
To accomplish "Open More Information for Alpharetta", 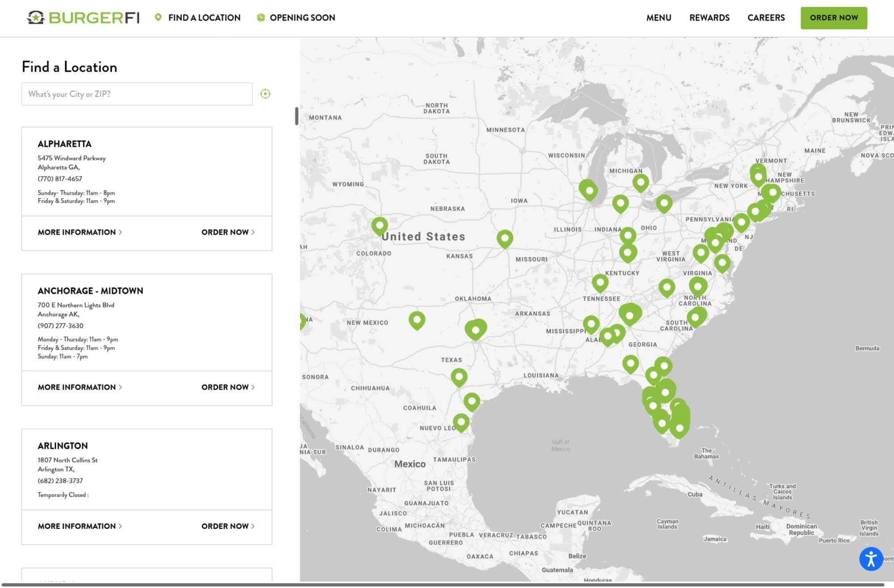I will [x=80, y=232].
